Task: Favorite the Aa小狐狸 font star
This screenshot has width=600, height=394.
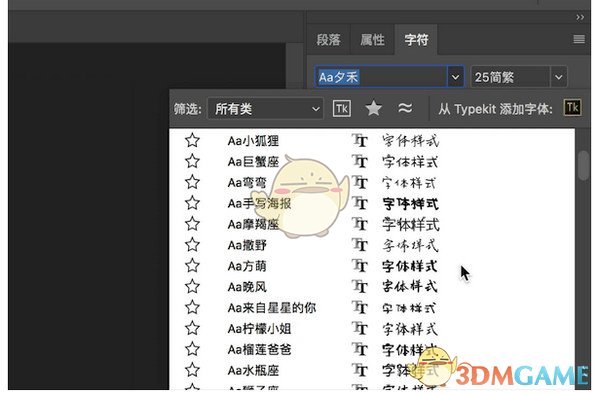Action: 192,140
